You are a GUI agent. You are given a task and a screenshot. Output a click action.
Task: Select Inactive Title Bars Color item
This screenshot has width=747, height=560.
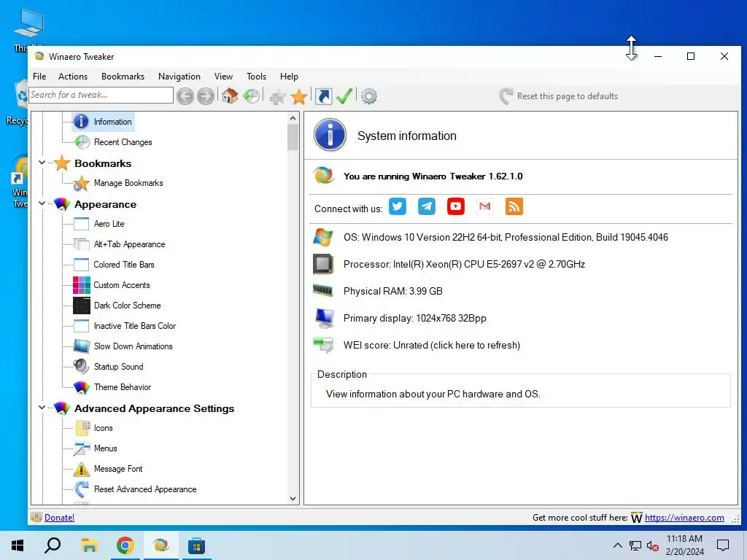(135, 326)
